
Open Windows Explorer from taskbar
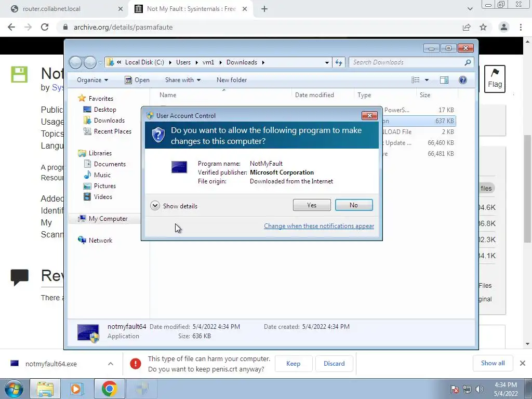coord(45,389)
